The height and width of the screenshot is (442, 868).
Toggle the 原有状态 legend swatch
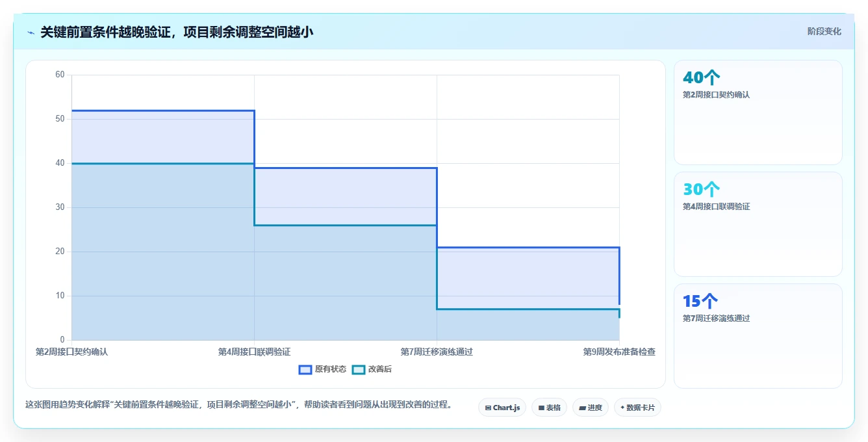click(305, 369)
